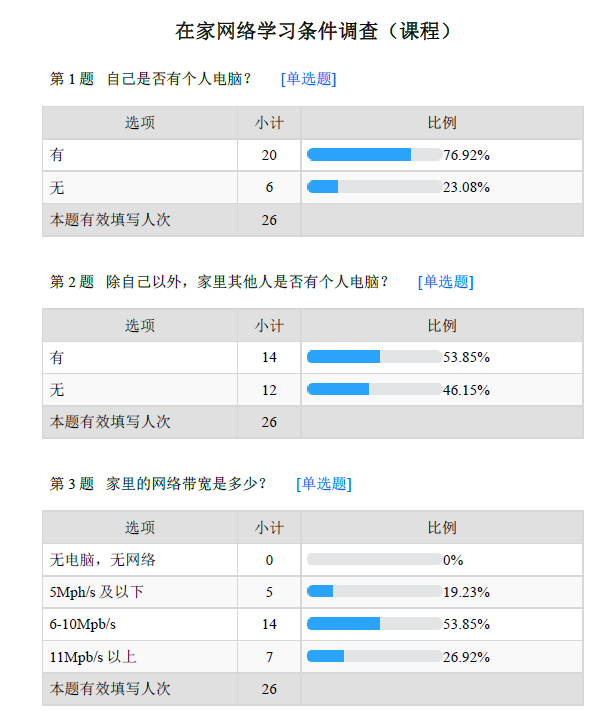Click the [单选题] link beside question 1
Image resolution: width=611 pixels, height=723 pixels.
click(308, 79)
